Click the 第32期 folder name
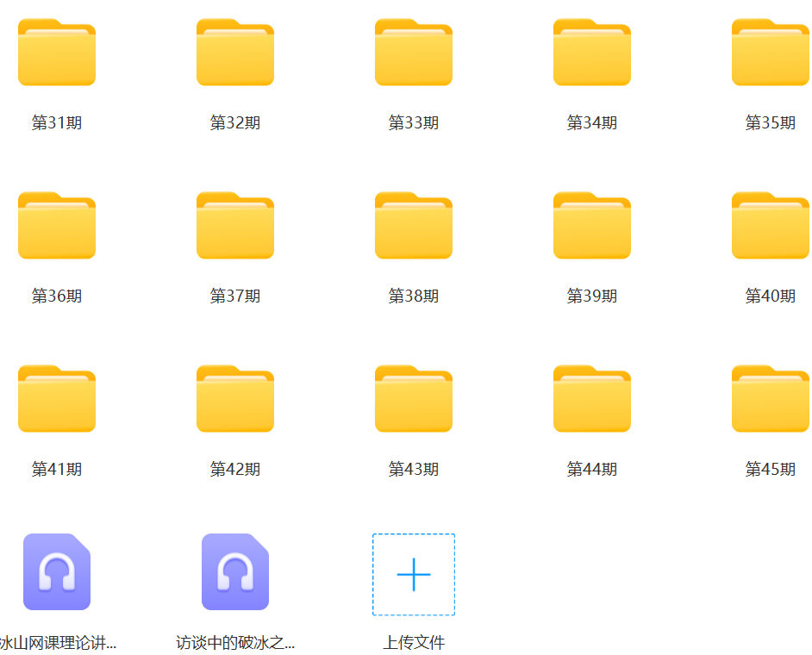 (x=235, y=122)
